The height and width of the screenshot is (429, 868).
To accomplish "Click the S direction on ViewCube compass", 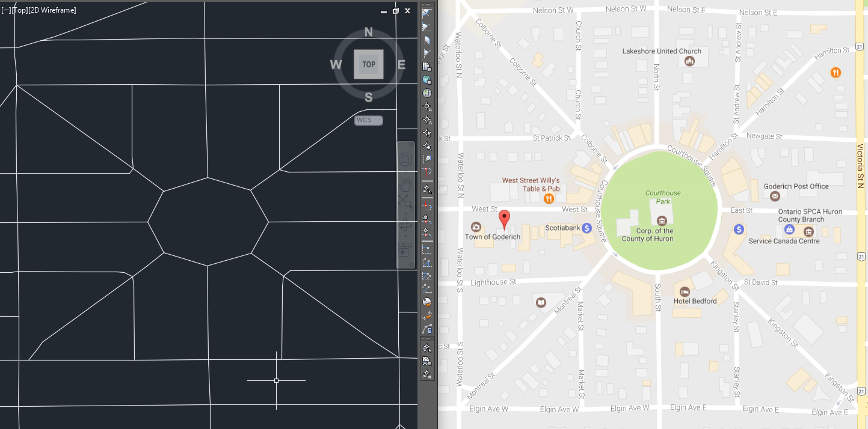I will [369, 97].
